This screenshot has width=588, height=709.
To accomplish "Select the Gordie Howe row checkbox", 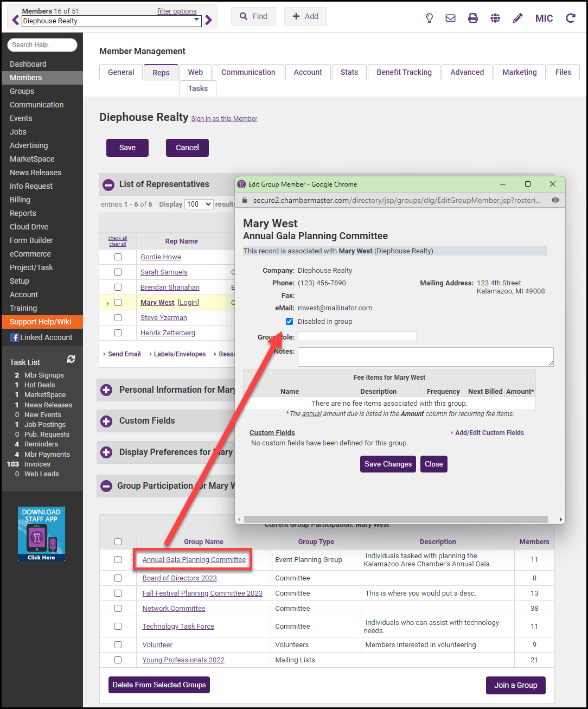I will pyautogui.click(x=118, y=257).
